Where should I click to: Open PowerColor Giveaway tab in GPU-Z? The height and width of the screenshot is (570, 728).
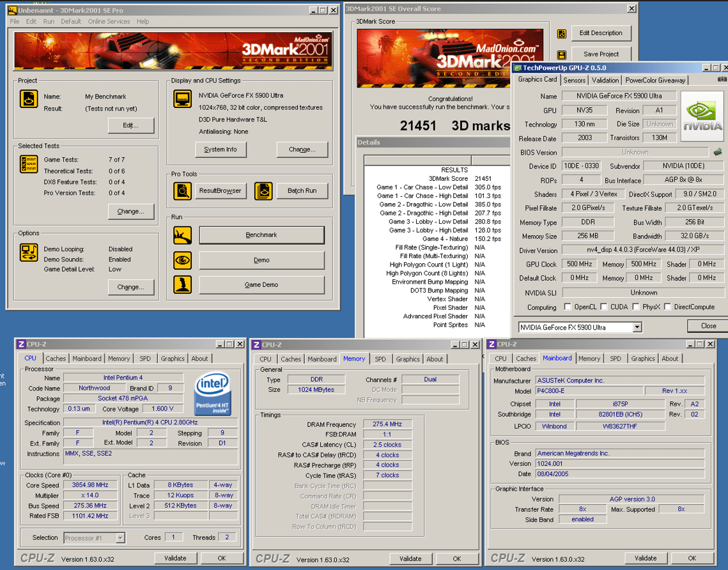tap(655, 81)
